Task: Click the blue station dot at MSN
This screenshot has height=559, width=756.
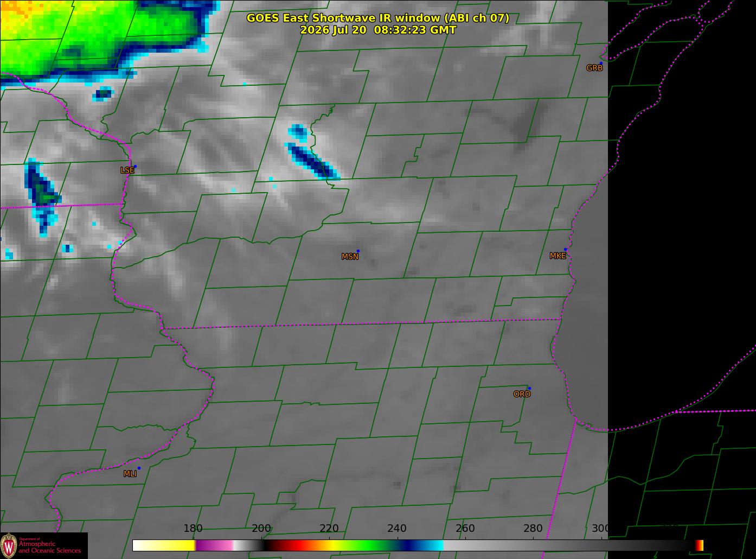Action: (358, 251)
